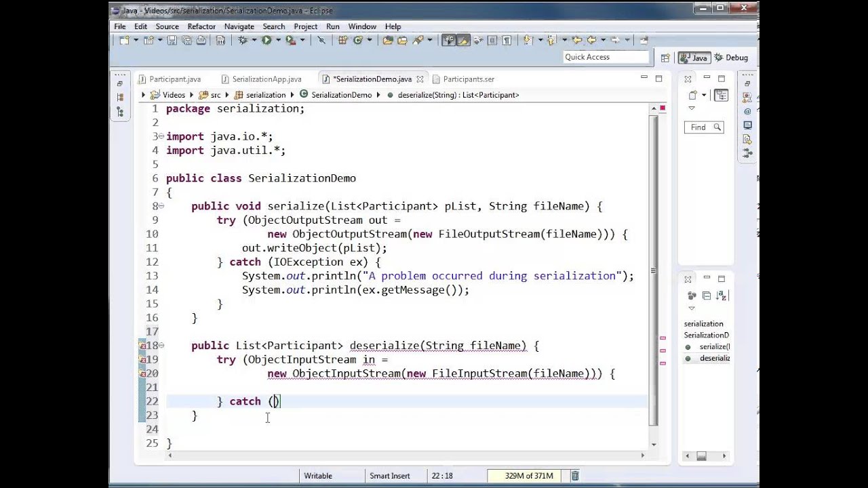Open the New file dropdown arrow
Screen dimensions: 868x488
[x=136, y=41]
